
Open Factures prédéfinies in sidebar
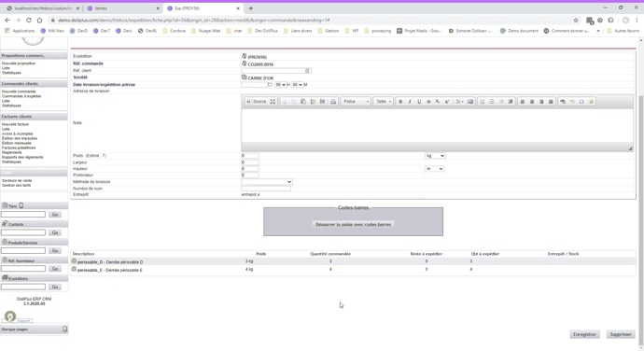pos(19,147)
